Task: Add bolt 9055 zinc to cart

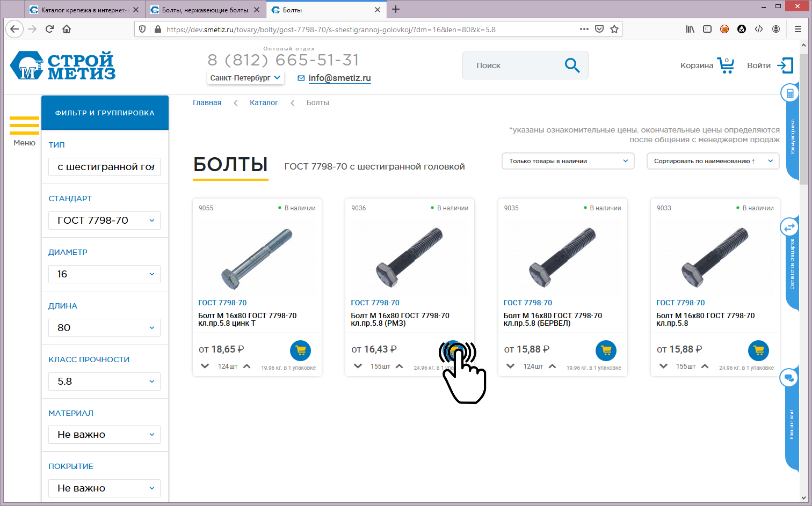Action: click(x=300, y=350)
